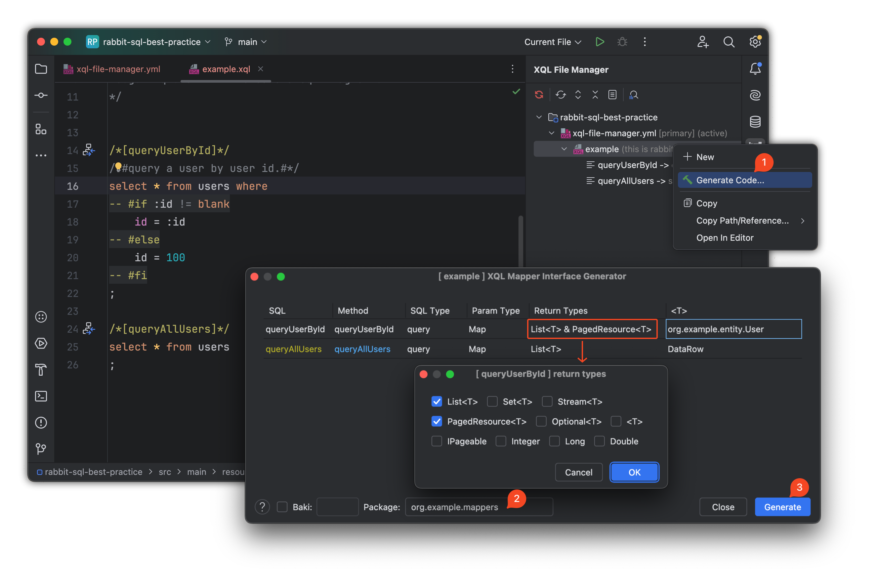This screenshot has width=877, height=588.
Task: Open the Terminal tool window
Action: 41,396
